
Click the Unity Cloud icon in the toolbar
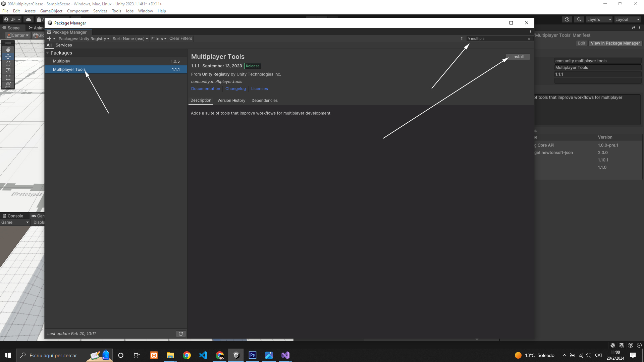[x=29, y=19]
